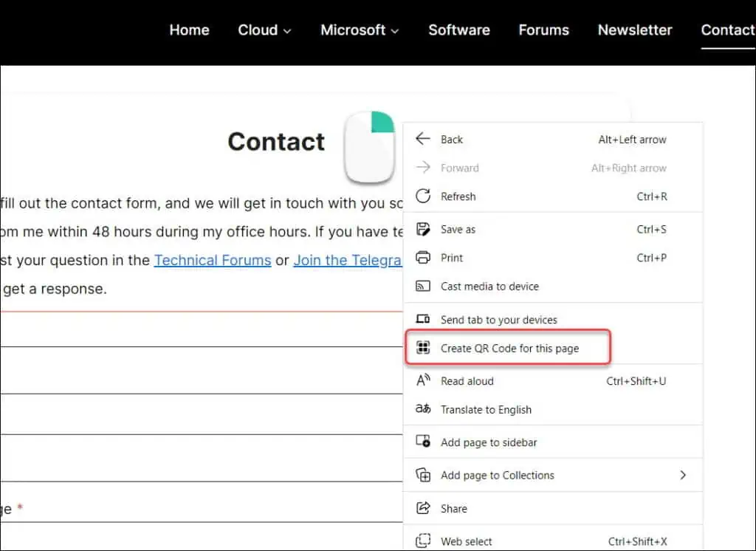
Task: Open the Contact navigation link
Action: [728, 30]
